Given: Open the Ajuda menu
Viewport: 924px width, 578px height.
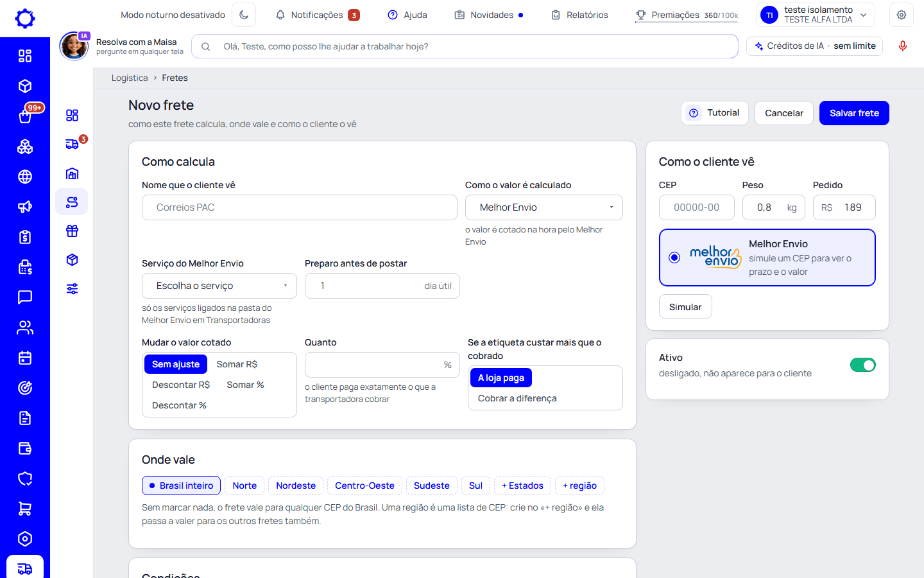Looking at the screenshot, I should [407, 15].
